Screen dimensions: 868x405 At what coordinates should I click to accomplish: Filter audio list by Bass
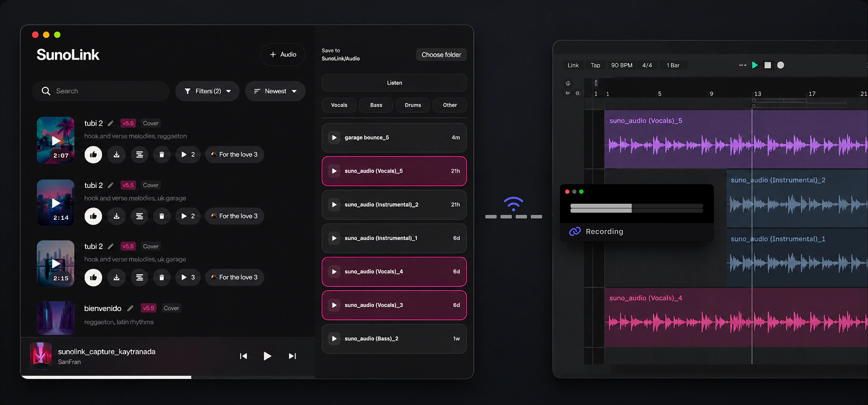376,105
